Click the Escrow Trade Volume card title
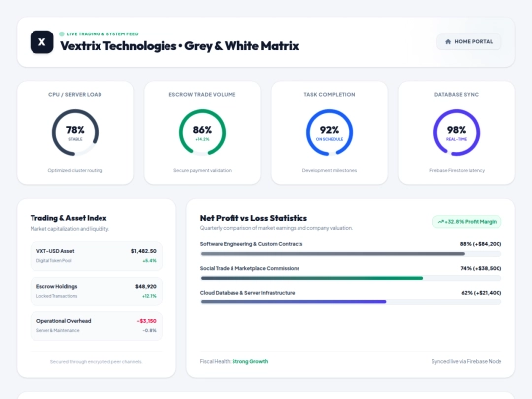The width and height of the screenshot is (532, 399). [202, 95]
